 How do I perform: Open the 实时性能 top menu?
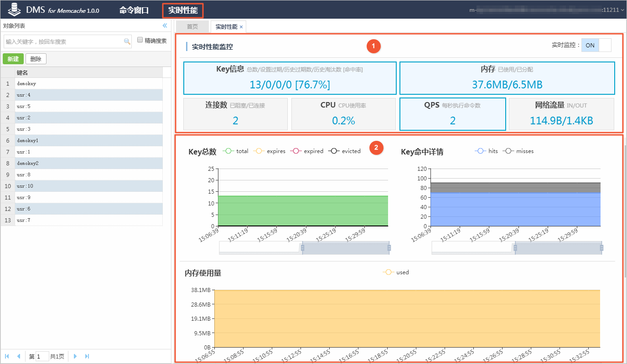[182, 10]
